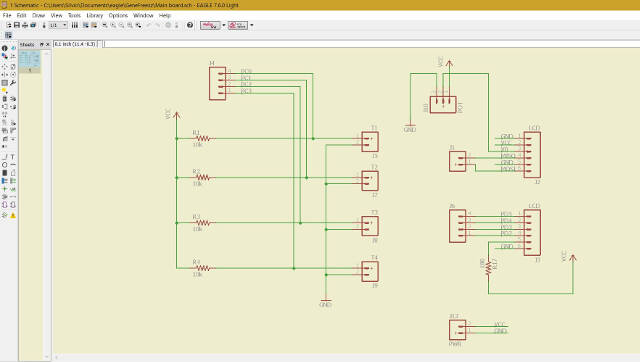Open the View menu
Screen dimensions: 640x362
56,15
